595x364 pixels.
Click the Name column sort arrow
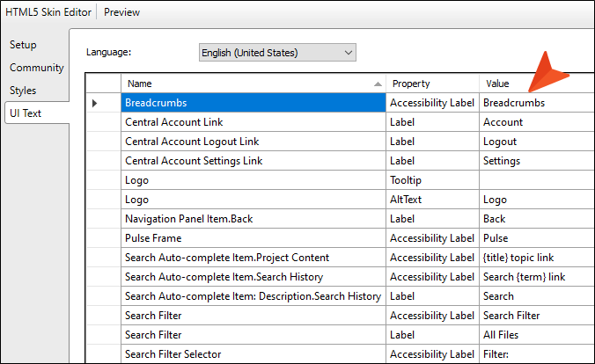point(378,84)
